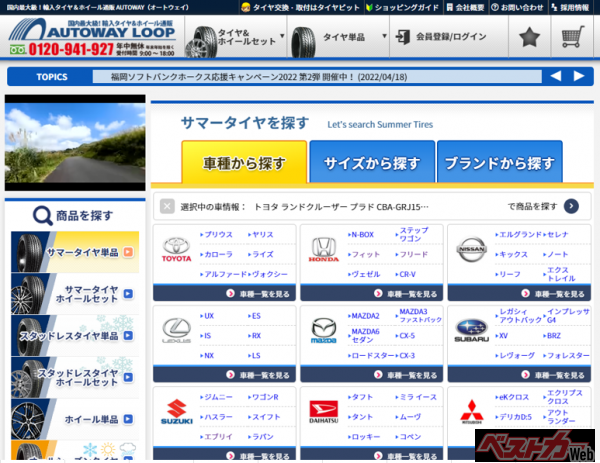600x463 pixels.
Task: Select ヴェゼル under Honda
Action: point(364,274)
